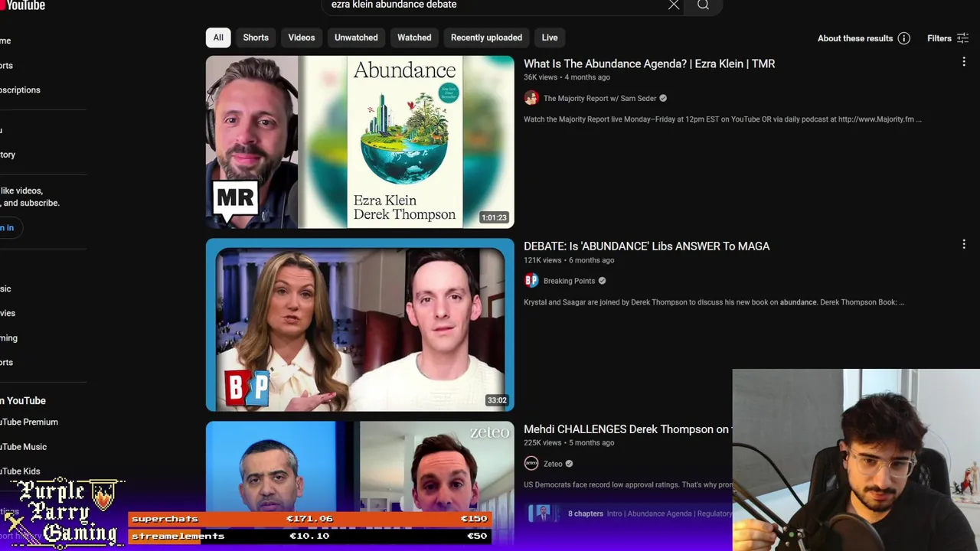Open the Breaking Points debate video thumbnail
Screen dimensions: 980x551
pos(360,325)
